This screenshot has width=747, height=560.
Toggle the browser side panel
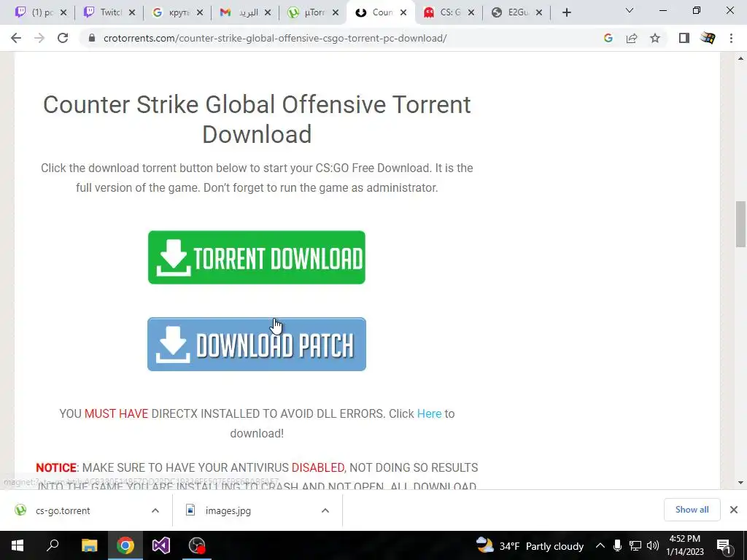(x=684, y=38)
